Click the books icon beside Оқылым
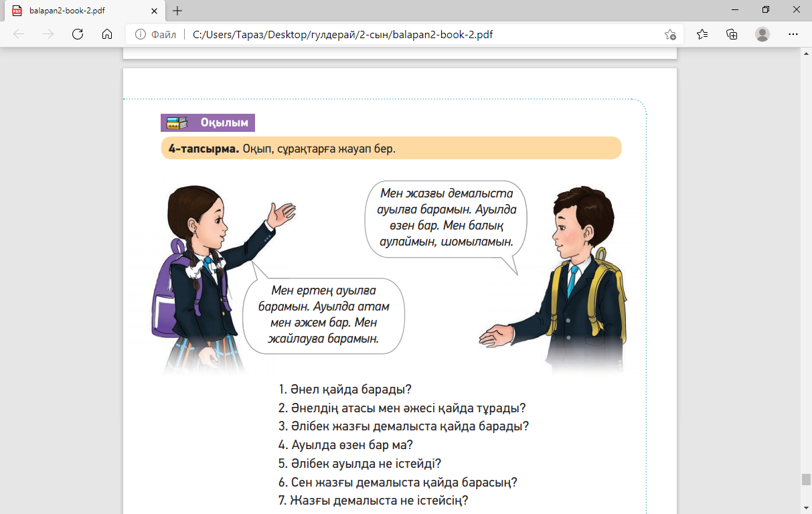 click(177, 122)
